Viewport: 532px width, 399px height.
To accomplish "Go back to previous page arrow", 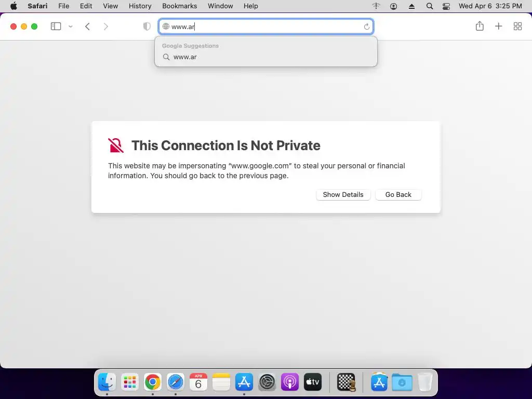I will pos(87,26).
